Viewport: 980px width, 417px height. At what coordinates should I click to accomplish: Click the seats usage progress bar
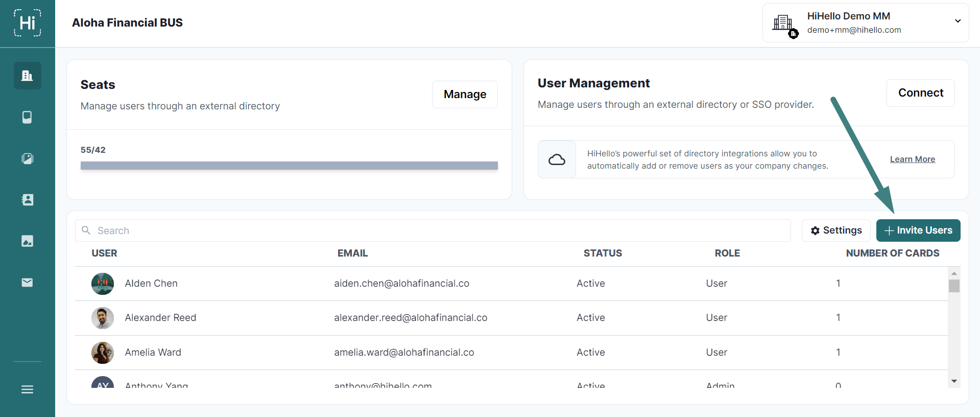[x=289, y=166]
